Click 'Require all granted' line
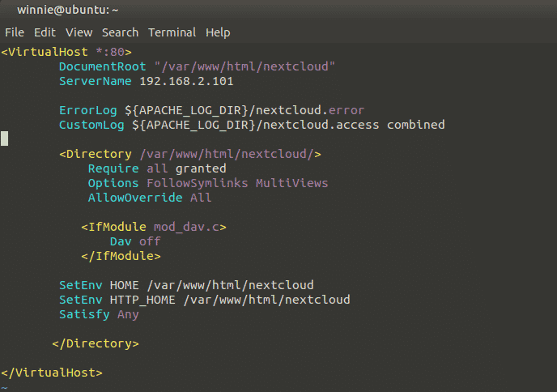Viewport: 557px width, 392px height. (x=157, y=168)
